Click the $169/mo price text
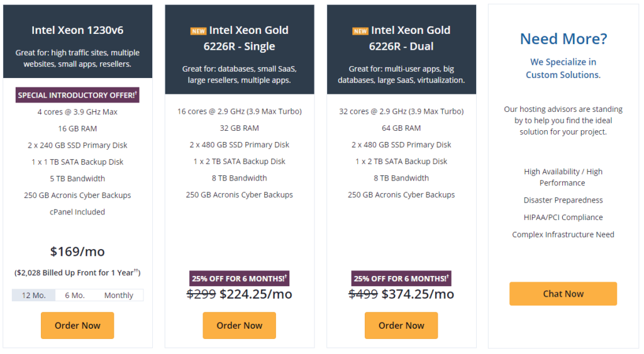This screenshot has height=354, width=644. [x=77, y=252]
